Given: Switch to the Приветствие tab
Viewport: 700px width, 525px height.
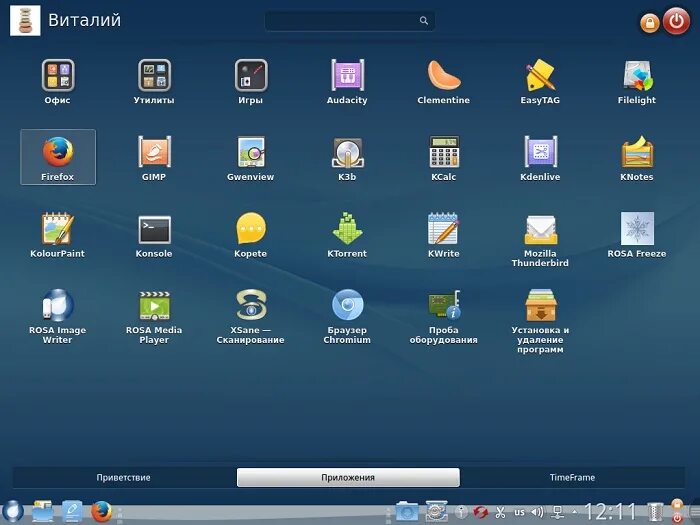Looking at the screenshot, I should [124, 477].
